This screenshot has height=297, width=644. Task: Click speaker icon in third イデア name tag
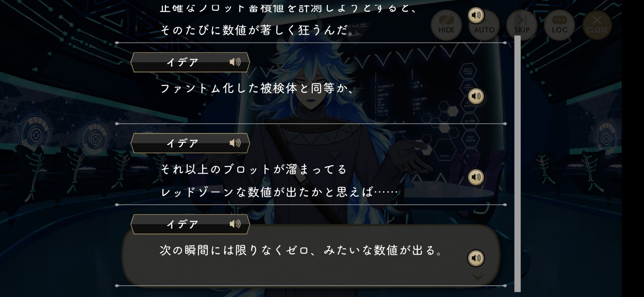point(235,224)
